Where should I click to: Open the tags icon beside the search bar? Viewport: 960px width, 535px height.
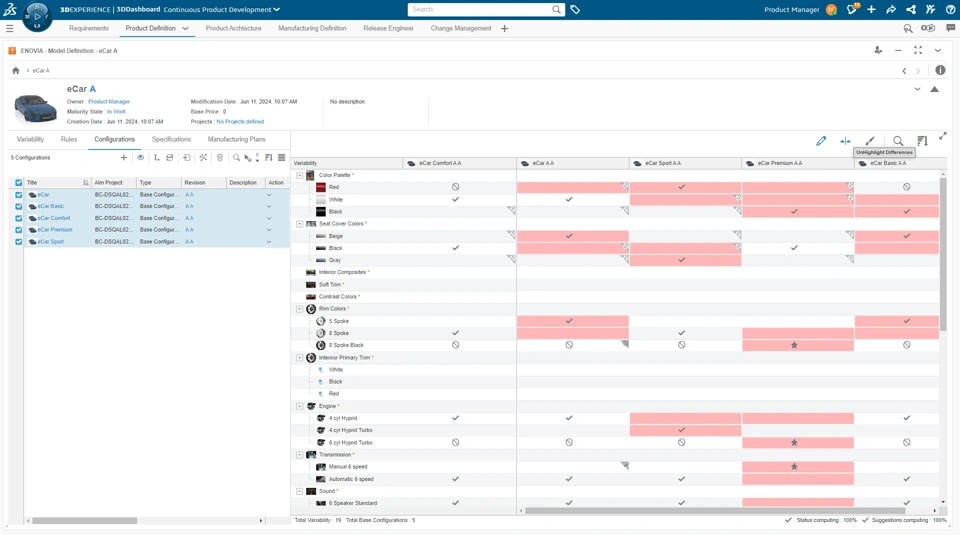(x=575, y=9)
